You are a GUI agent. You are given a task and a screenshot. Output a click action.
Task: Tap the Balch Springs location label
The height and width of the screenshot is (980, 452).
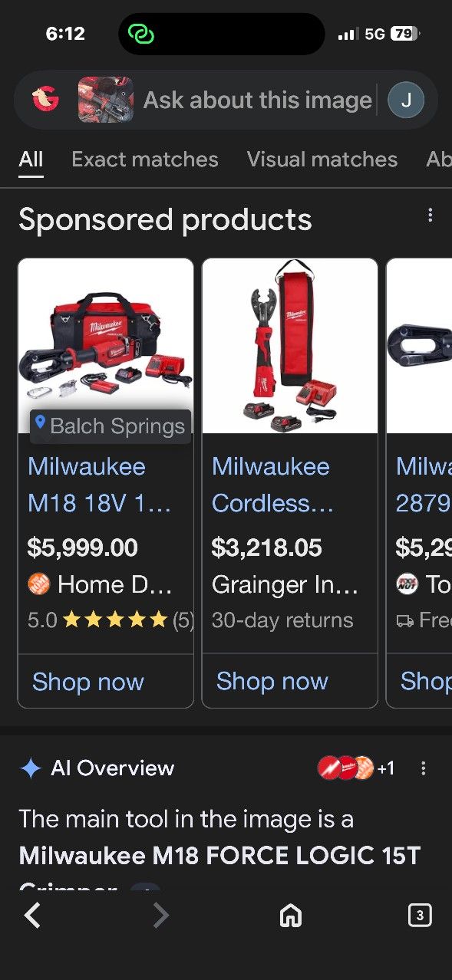(110, 426)
